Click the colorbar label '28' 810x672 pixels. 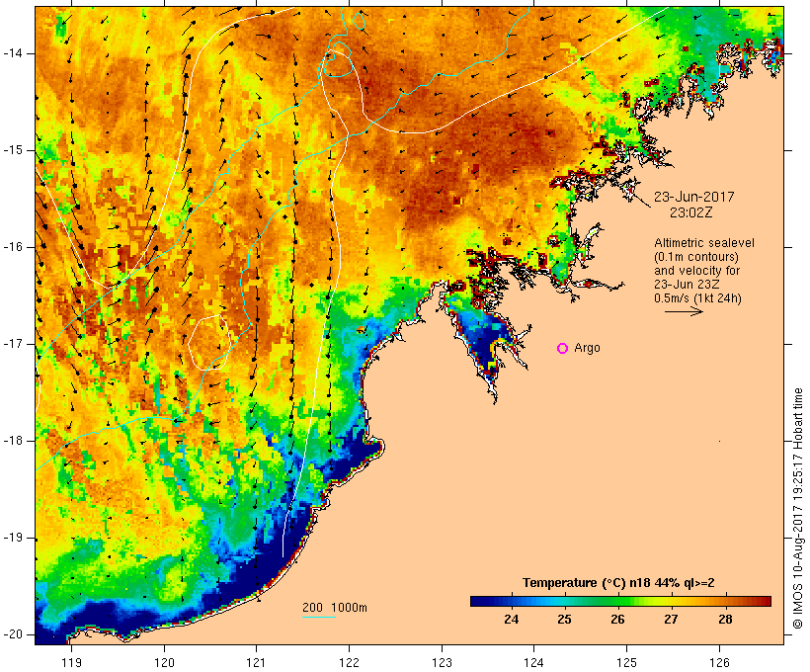725,619
